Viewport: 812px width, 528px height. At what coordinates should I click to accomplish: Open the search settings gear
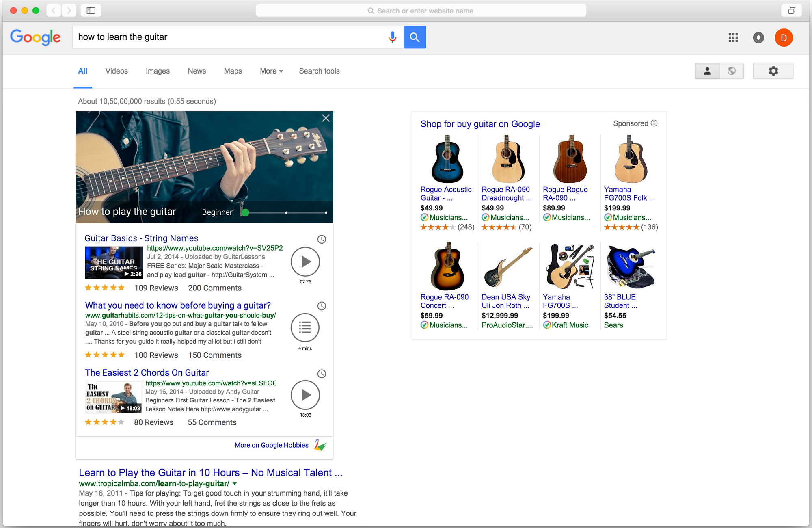tap(773, 71)
